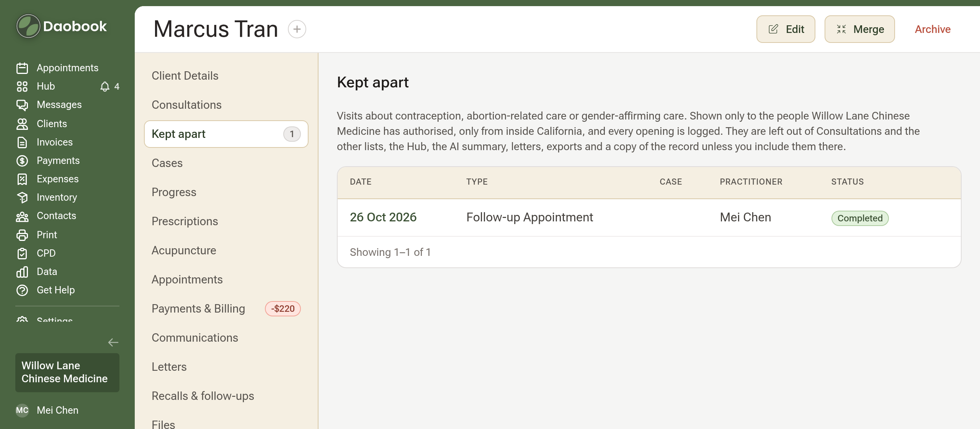This screenshot has height=429, width=980.
Task: Click the Clients people icon
Action: pyautogui.click(x=22, y=124)
